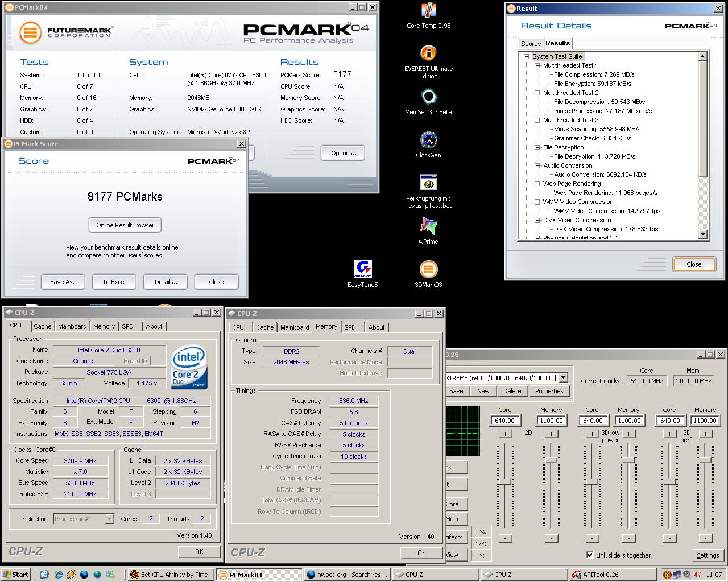Select the hexus_pifast.bat shortcut icon
The height and width of the screenshot is (582, 728).
point(428,184)
